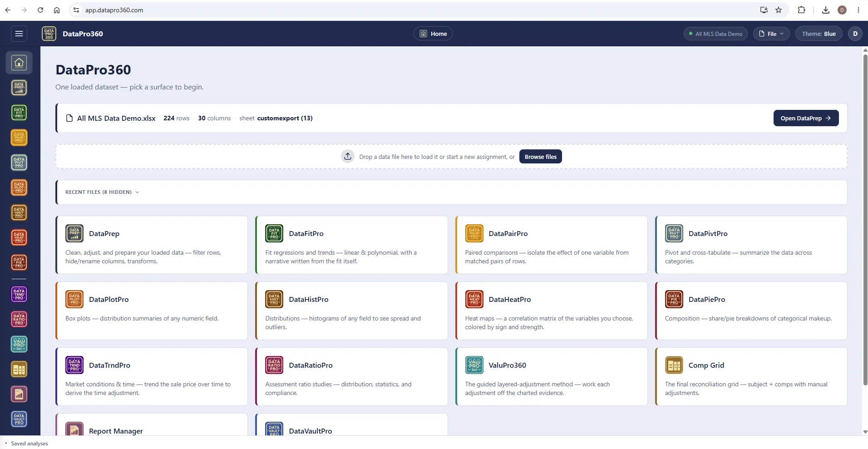This screenshot has height=449, width=868.
Task: Open DataRatioPro from the sidebar icon
Action: (x=19, y=319)
